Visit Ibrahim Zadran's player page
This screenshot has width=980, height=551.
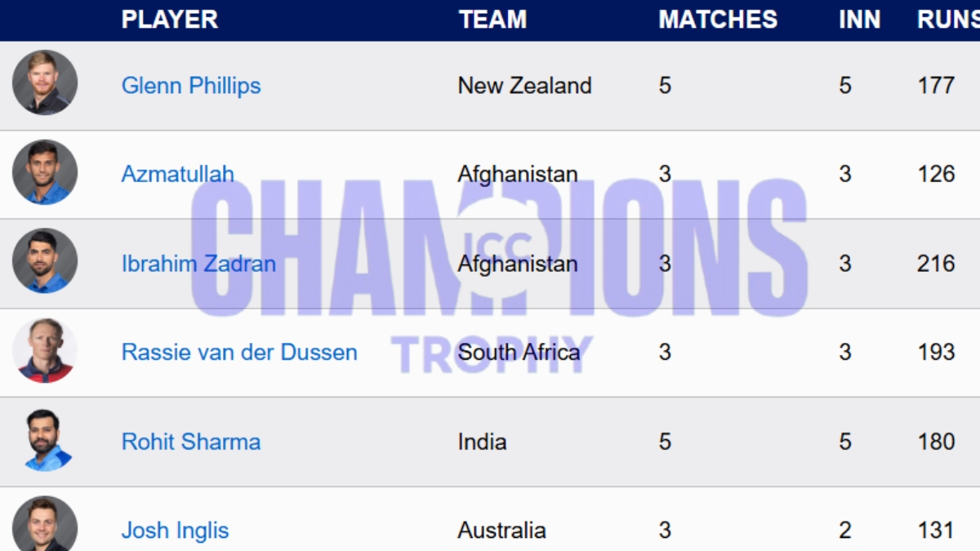click(198, 264)
